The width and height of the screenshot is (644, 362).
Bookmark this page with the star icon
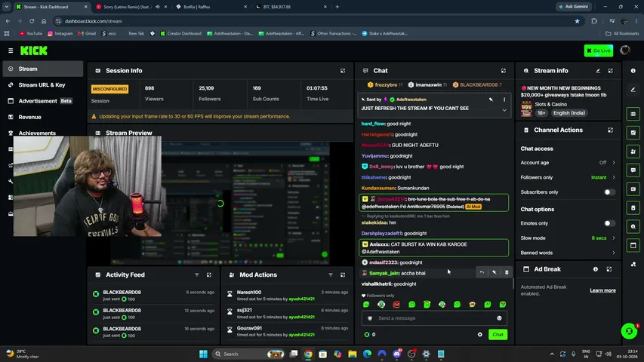coord(577,21)
